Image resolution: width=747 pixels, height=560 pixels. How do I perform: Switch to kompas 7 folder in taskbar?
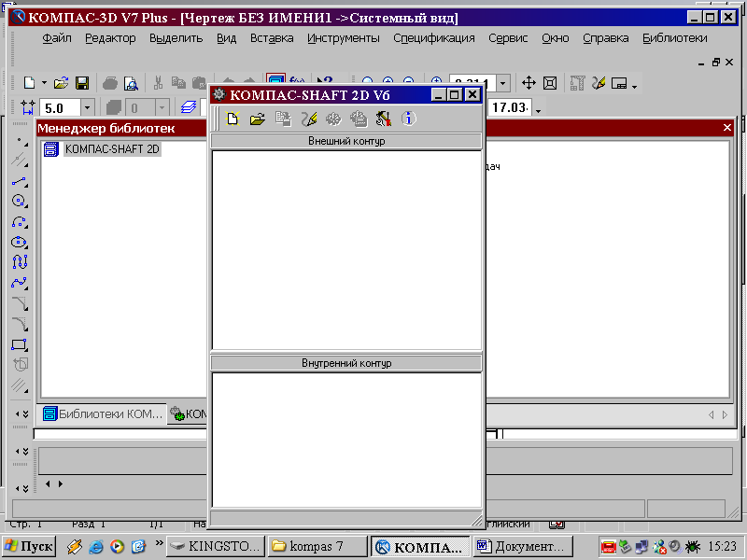[317, 546]
